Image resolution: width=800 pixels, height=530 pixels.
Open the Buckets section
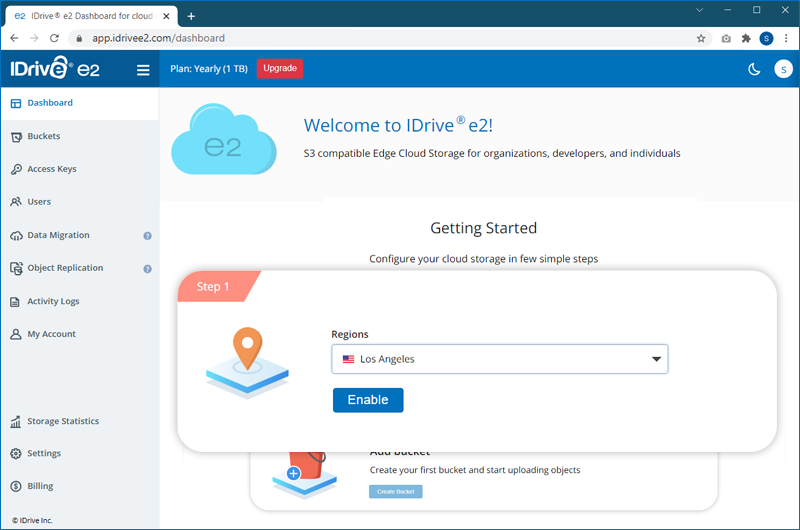click(x=43, y=136)
